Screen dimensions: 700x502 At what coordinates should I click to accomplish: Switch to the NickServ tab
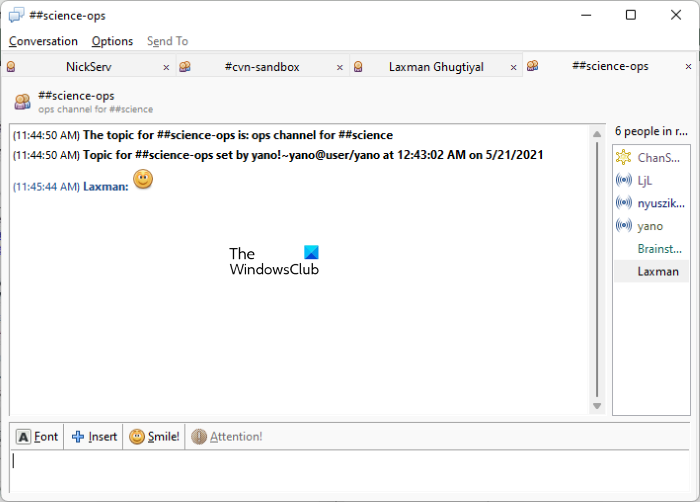tap(88, 67)
